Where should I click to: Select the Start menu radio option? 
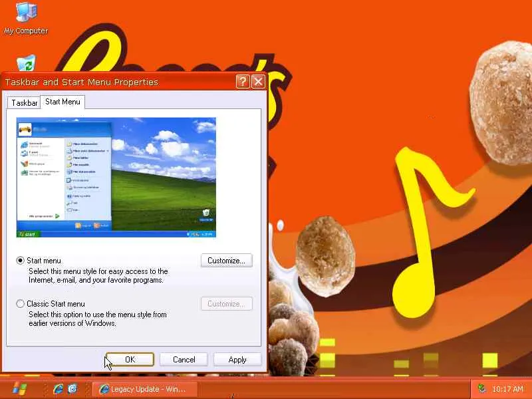pos(21,260)
